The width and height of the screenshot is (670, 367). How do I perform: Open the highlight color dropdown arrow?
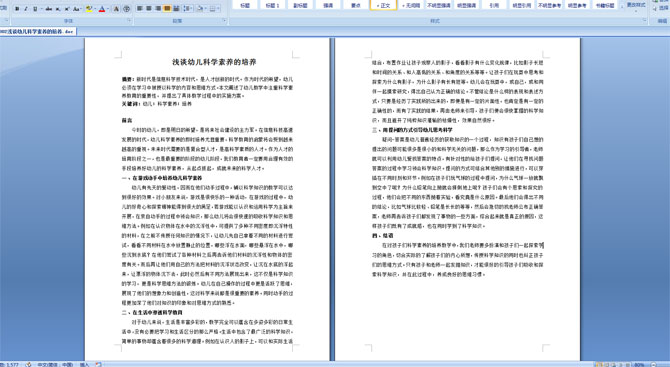point(95,9)
